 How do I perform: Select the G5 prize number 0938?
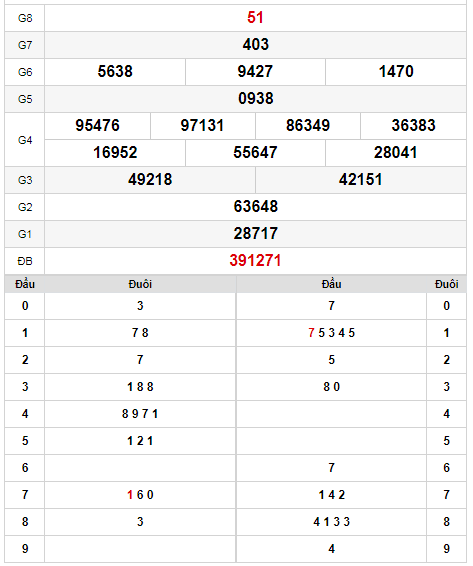[255, 99]
